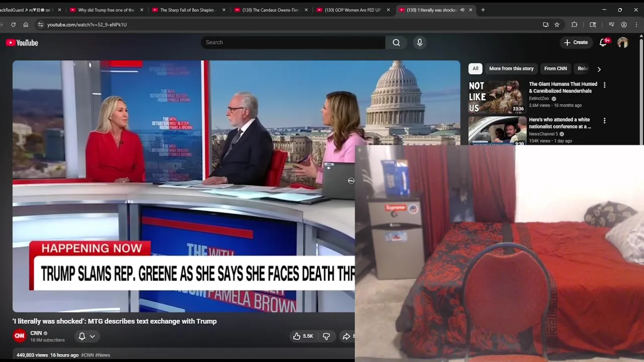Open the NewsChannel 5 channel link
The width and height of the screenshot is (644, 362).
click(x=543, y=134)
